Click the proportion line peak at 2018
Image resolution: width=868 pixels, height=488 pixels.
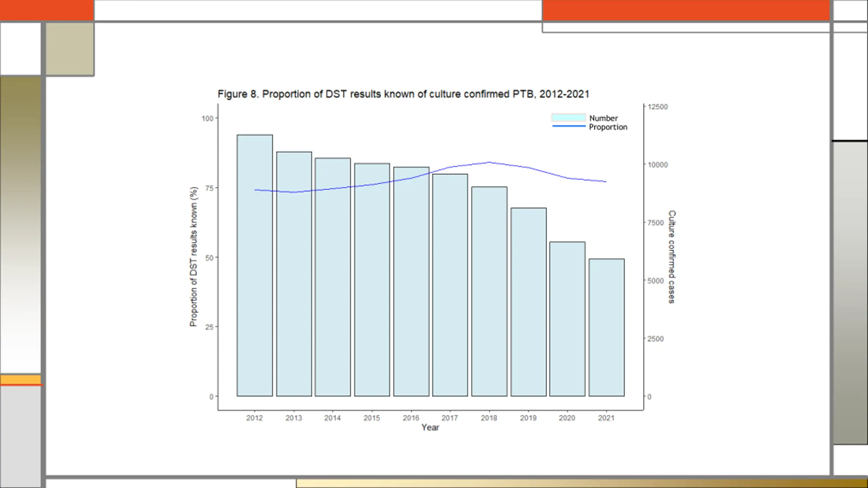tap(489, 162)
